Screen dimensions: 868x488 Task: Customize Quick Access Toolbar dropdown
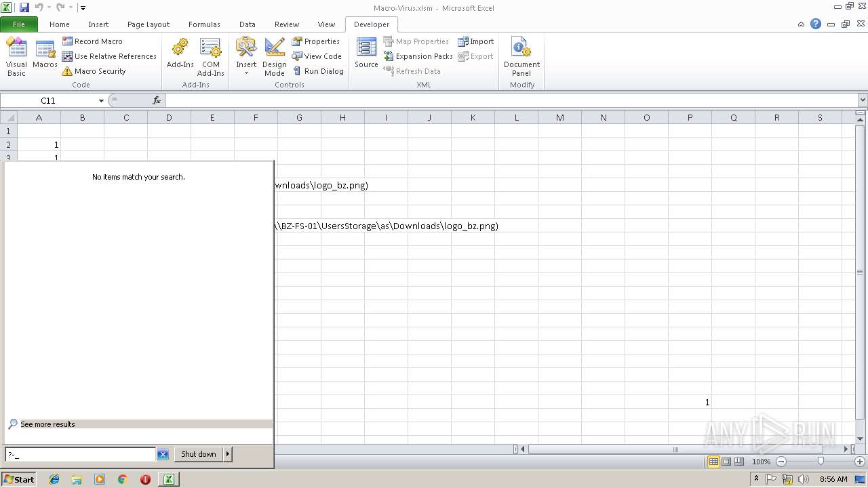click(83, 8)
